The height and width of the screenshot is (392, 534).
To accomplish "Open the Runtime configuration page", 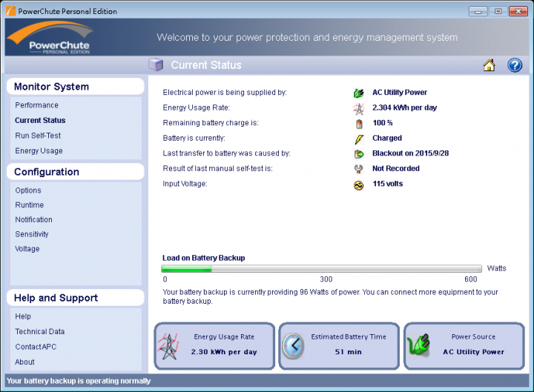I will [29, 205].
